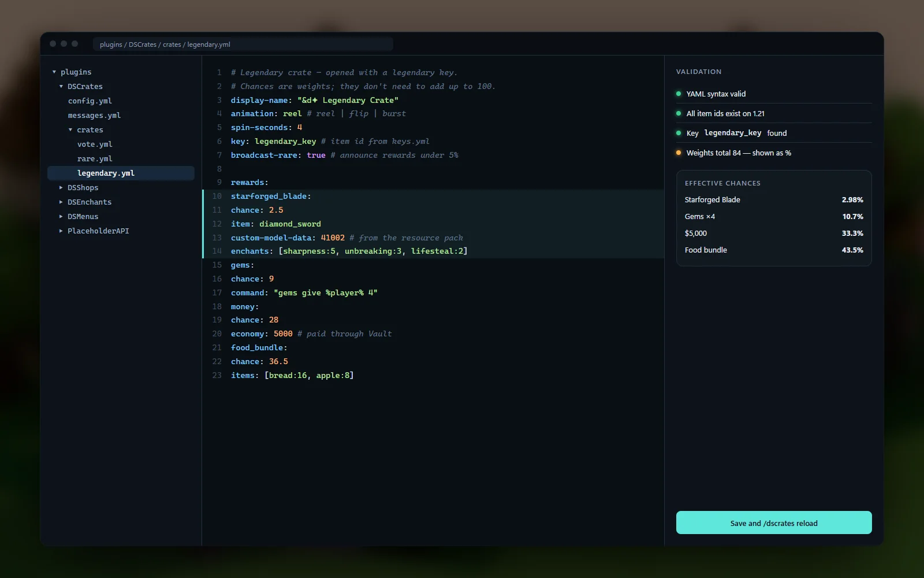Select the DSCrates folder label
924x578 pixels.
click(x=85, y=87)
